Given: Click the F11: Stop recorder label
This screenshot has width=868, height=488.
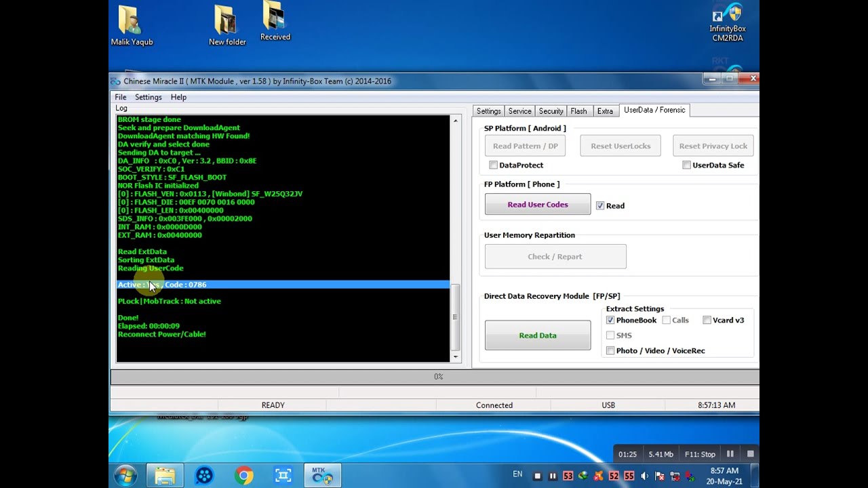Looking at the screenshot, I should click(700, 454).
